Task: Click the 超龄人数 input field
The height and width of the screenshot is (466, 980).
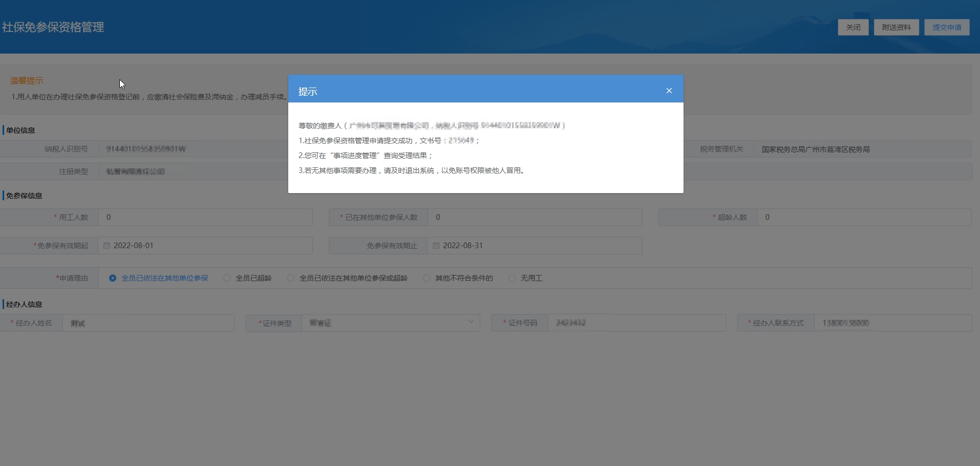Action: click(x=864, y=217)
